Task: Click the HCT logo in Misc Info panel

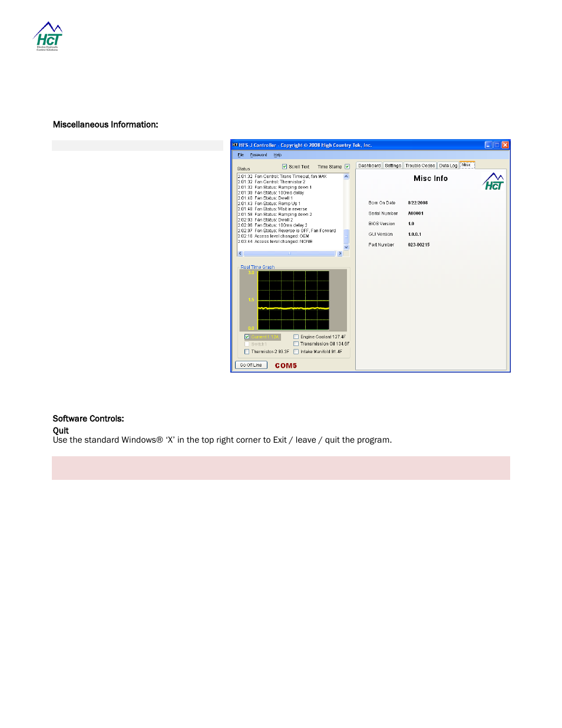Action: click(494, 182)
